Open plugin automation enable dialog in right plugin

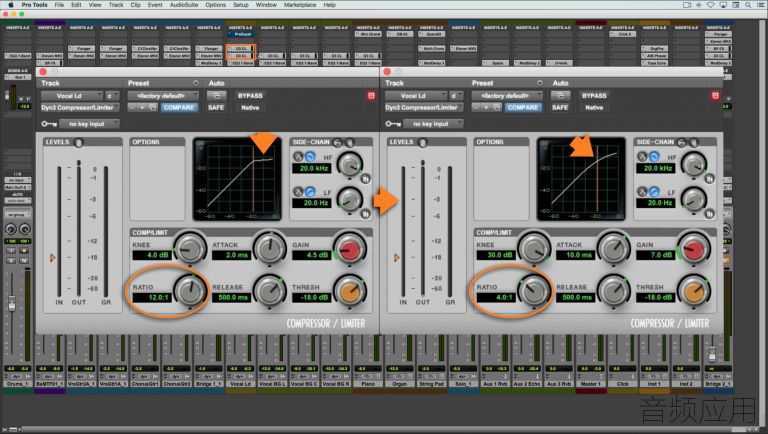pos(560,96)
